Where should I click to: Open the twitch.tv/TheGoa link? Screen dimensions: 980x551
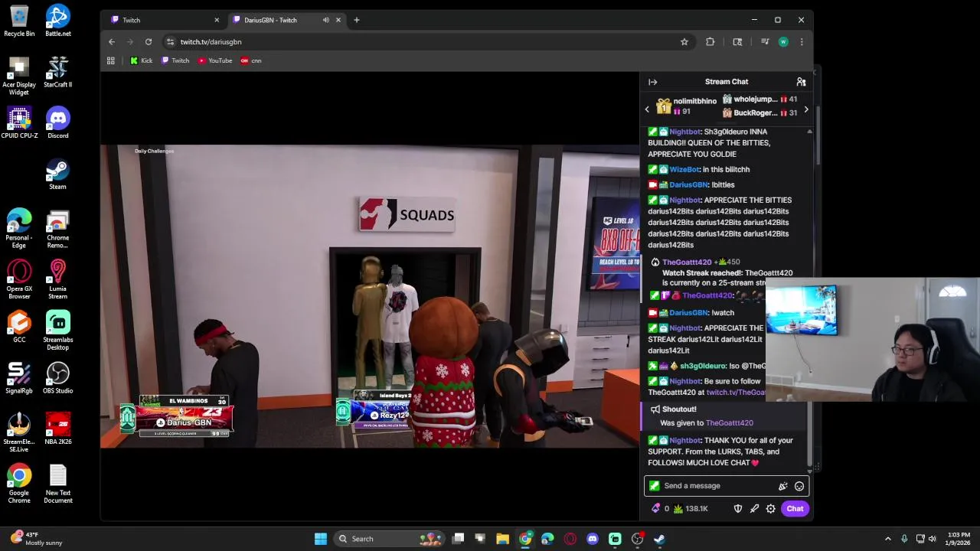[x=736, y=393]
